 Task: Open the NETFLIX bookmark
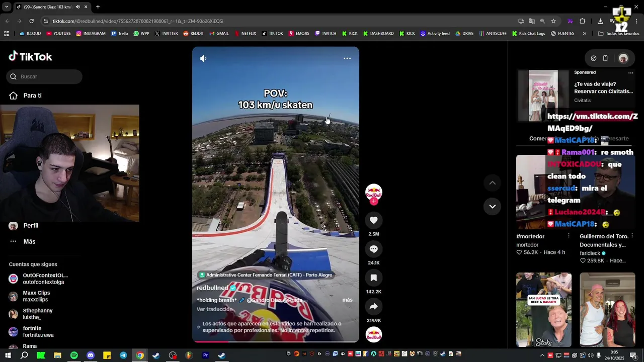[x=245, y=34]
